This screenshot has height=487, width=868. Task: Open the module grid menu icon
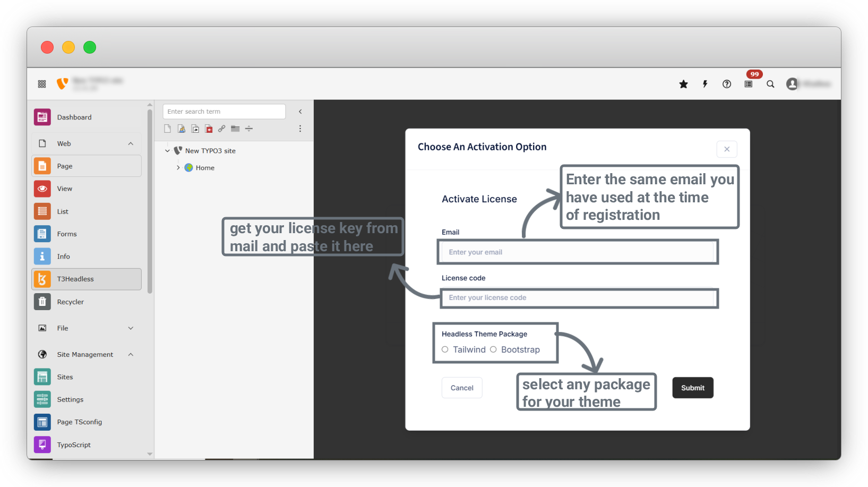pos(42,84)
